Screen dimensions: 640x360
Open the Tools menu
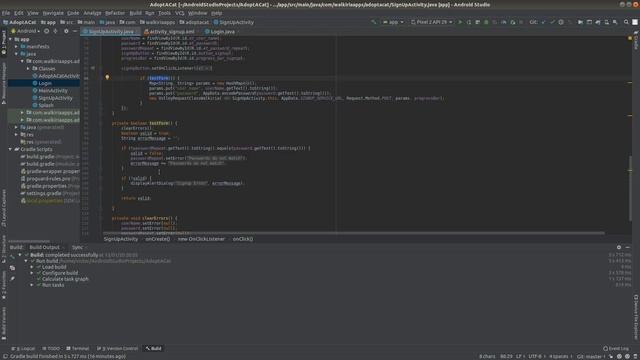point(164,13)
